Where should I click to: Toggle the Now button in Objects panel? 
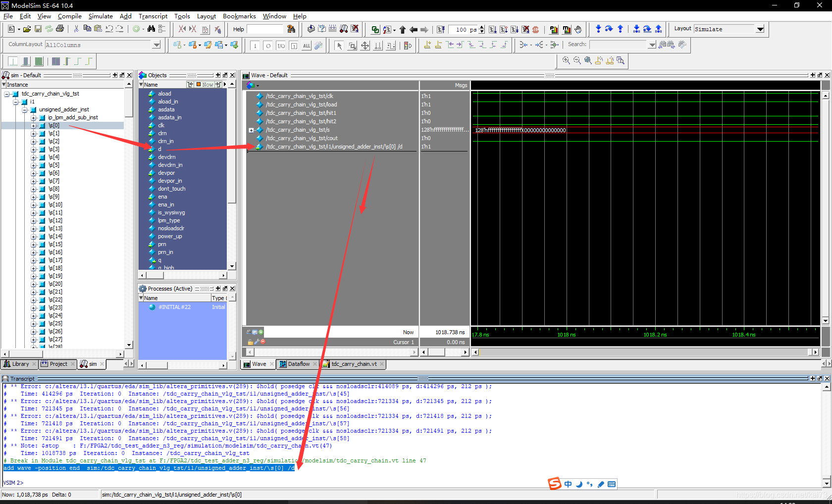(x=204, y=84)
